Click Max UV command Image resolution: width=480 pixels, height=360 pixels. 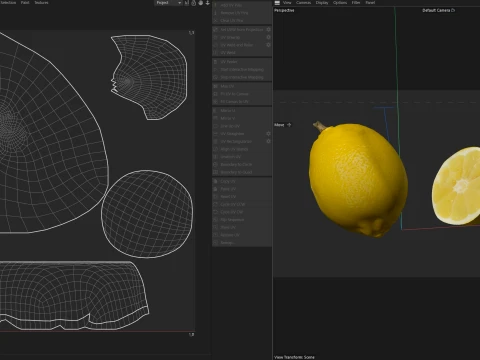242,86
